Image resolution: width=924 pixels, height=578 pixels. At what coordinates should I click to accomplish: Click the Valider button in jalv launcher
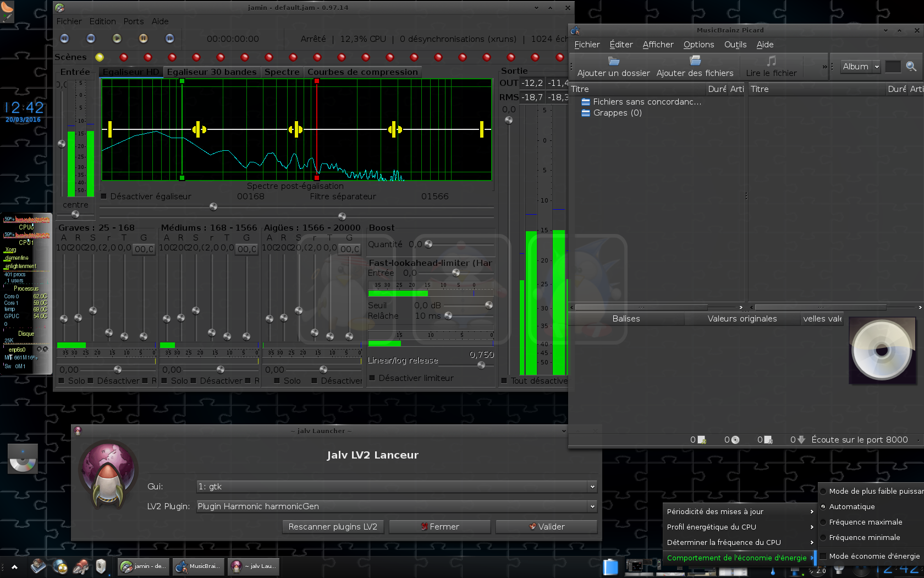pos(546,527)
